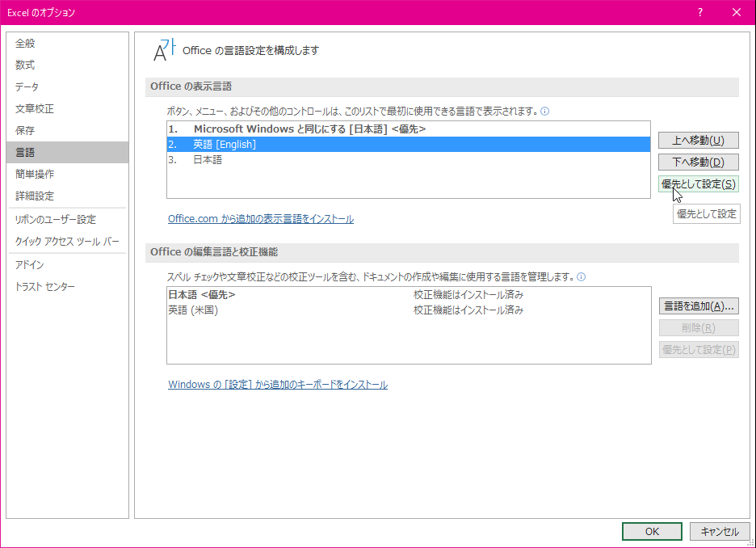Click the キャンセル button

click(720, 532)
